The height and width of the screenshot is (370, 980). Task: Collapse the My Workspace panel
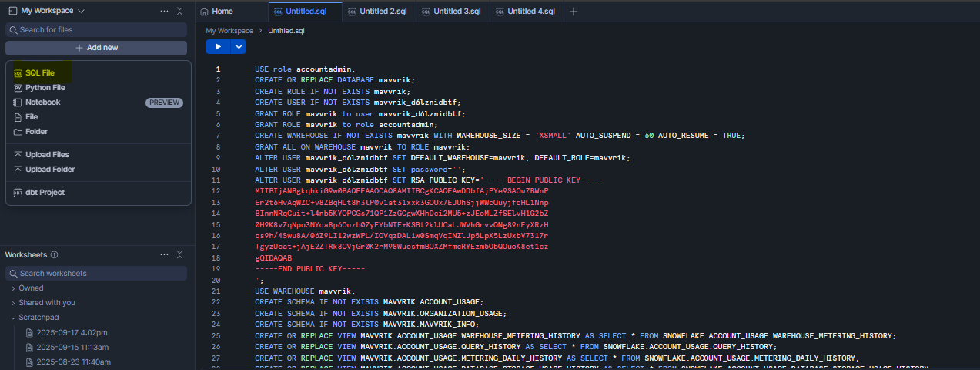coord(179,11)
